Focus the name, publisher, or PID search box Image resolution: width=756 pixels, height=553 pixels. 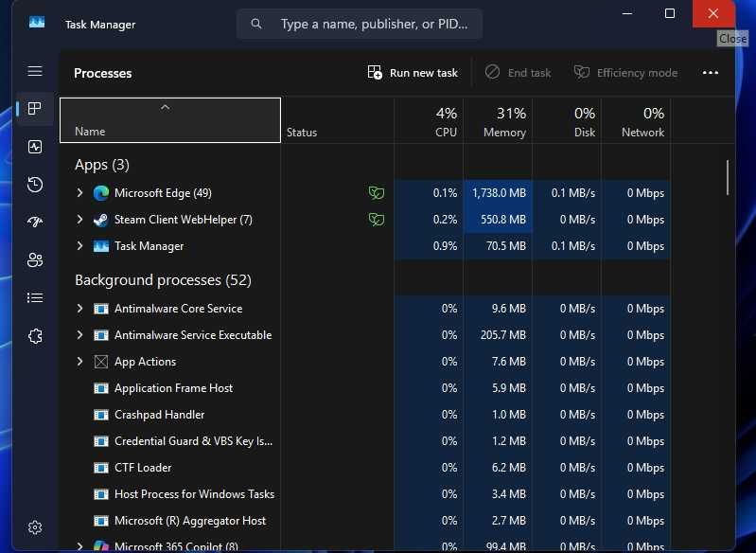point(360,24)
